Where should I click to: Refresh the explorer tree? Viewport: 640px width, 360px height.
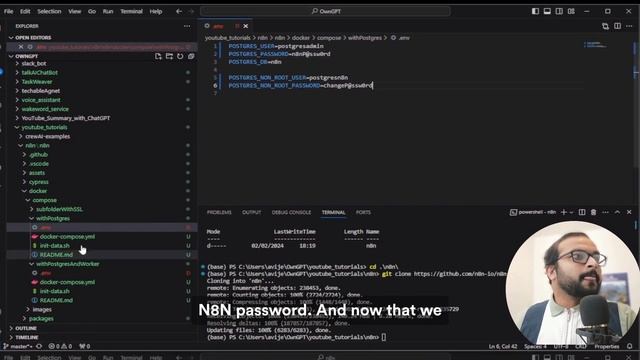(x=180, y=56)
